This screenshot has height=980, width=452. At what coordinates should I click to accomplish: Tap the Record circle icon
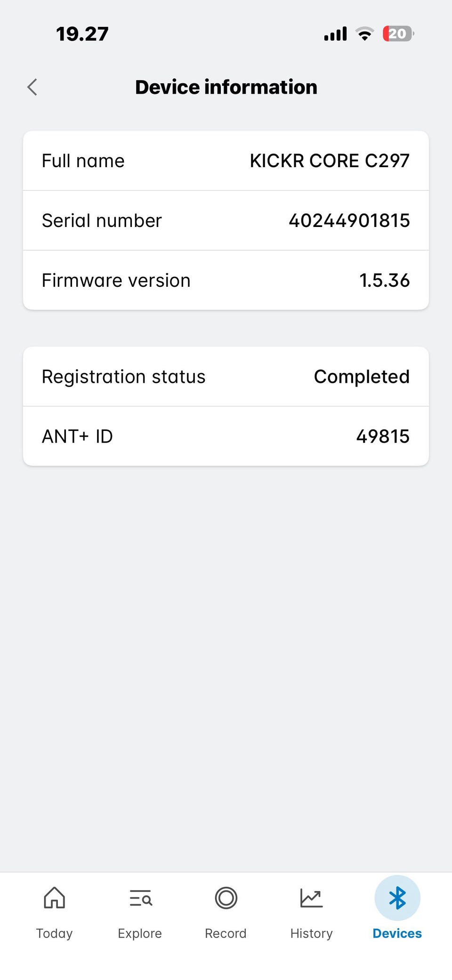click(226, 898)
